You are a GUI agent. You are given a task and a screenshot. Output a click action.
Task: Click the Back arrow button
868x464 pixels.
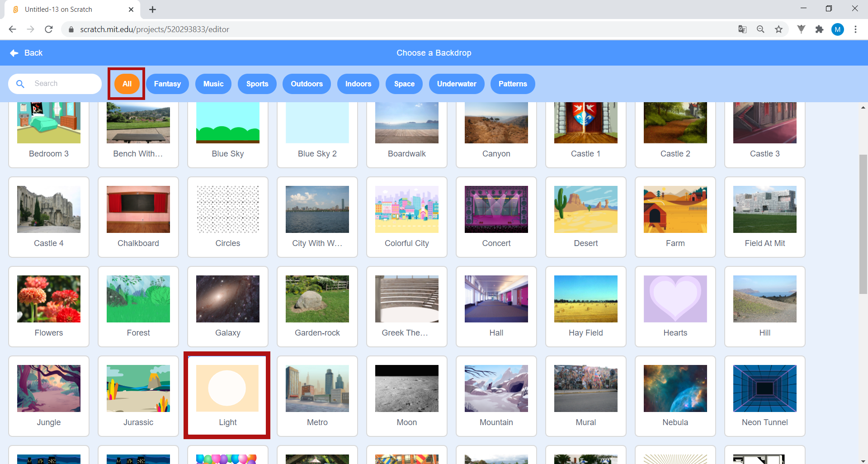pyautogui.click(x=26, y=53)
